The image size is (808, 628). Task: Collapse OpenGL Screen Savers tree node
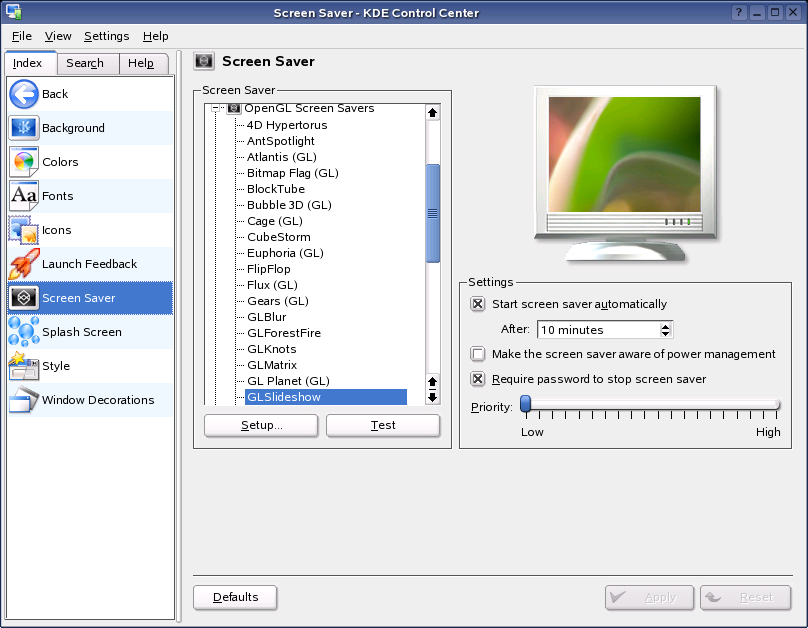tap(215, 108)
